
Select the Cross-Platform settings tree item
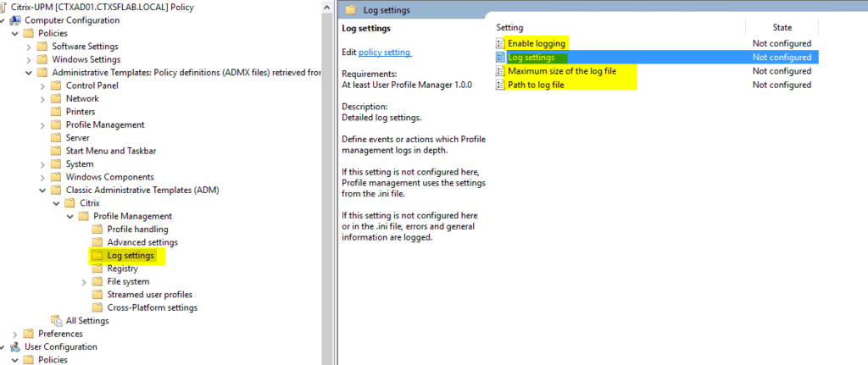(153, 307)
